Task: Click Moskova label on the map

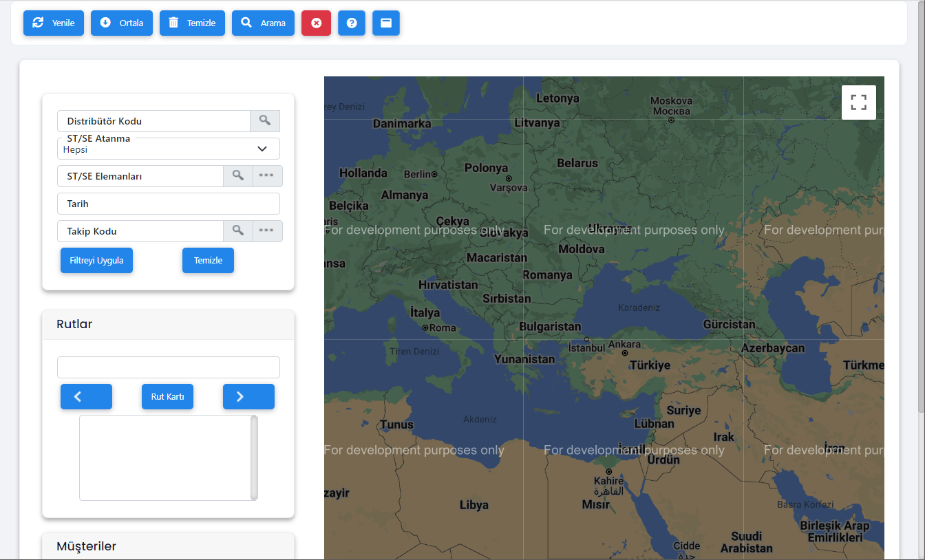Action: [671, 101]
